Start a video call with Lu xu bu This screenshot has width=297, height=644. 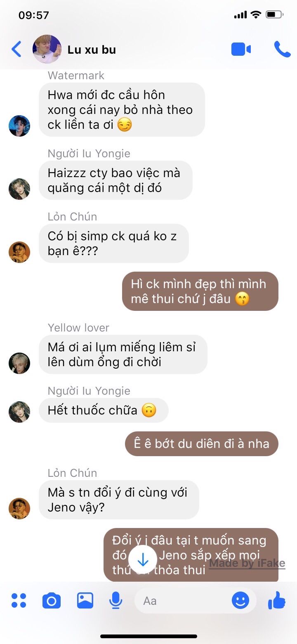tap(241, 50)
